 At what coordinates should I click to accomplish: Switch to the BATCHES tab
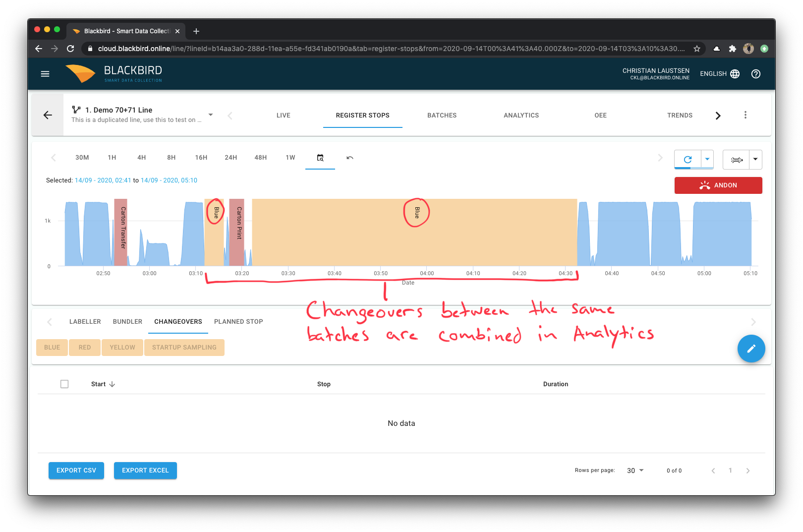442,116
